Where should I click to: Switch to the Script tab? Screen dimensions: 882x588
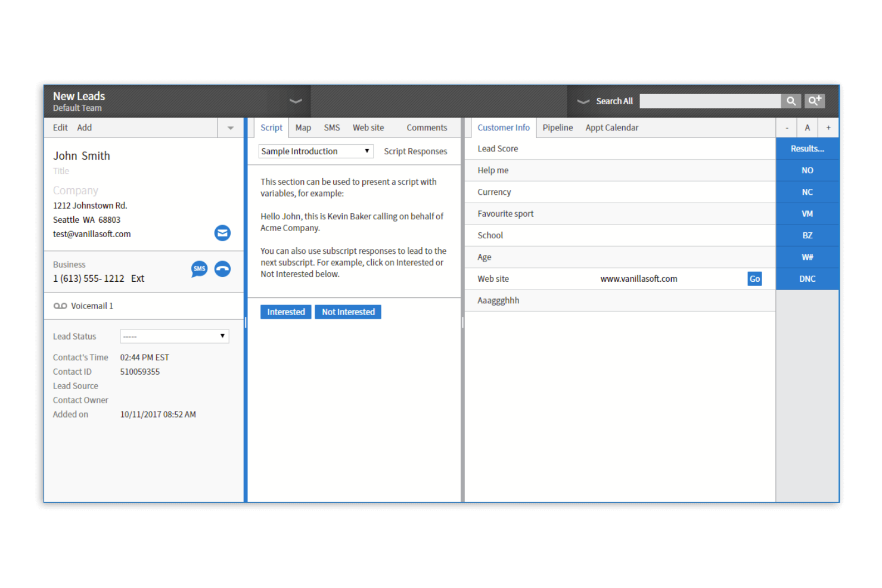pyautogui.click(x=271, y=128)
